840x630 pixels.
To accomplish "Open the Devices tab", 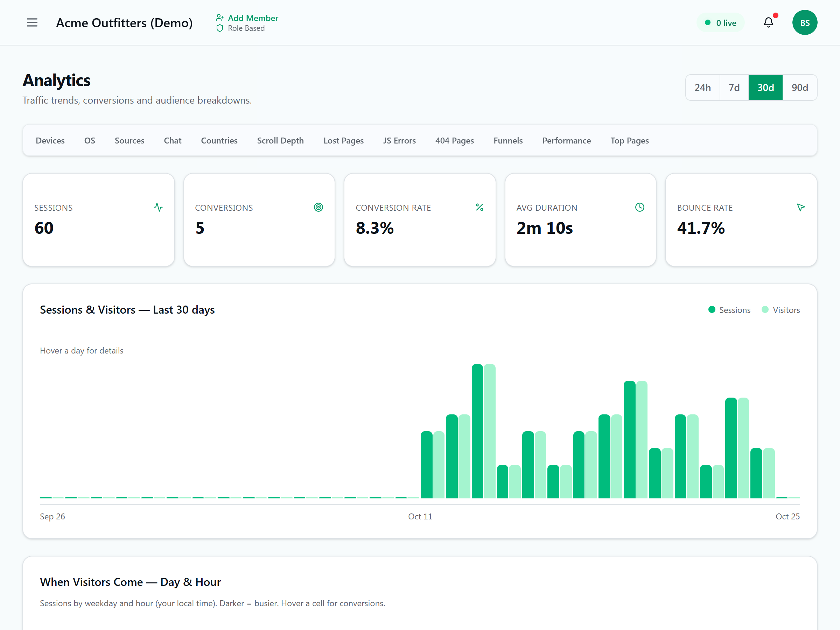I will (x=50, y=140).
